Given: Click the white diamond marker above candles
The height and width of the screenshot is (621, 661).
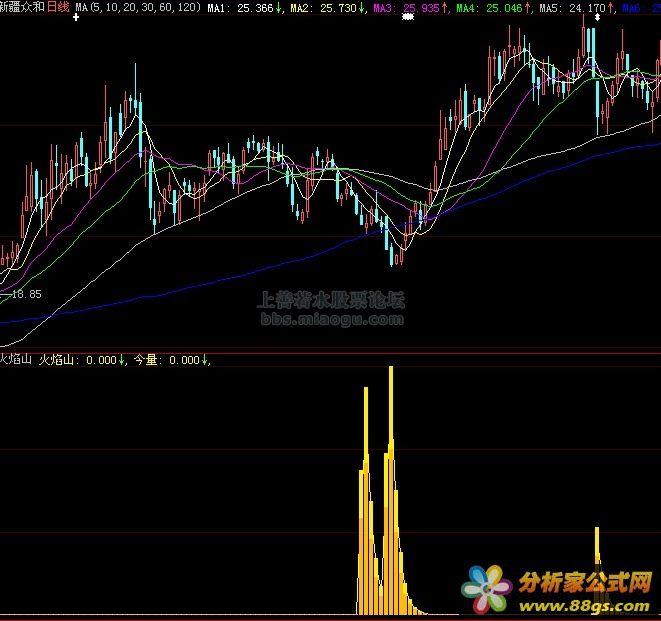Looking at the screenshot, I should [x=597, y=17].
